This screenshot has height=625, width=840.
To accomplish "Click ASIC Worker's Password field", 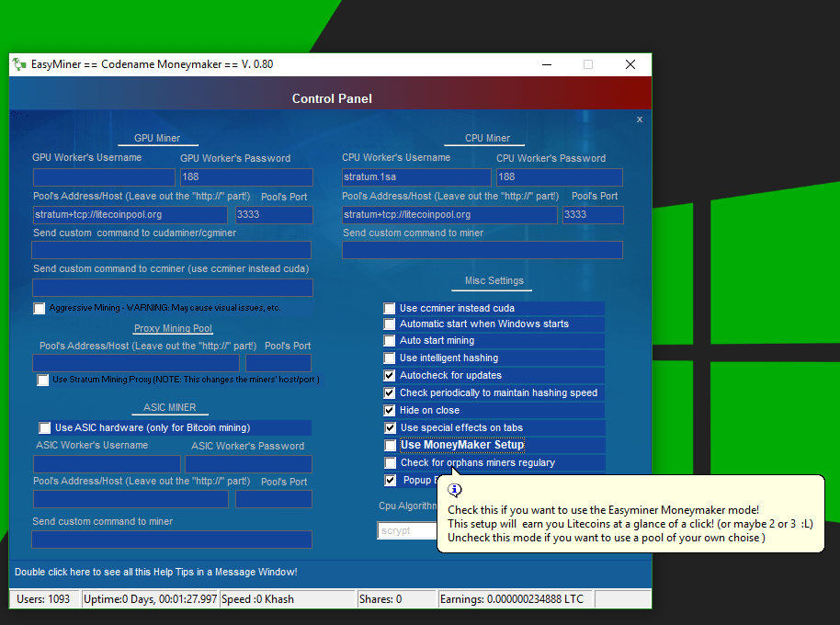I will pos(248,464).
